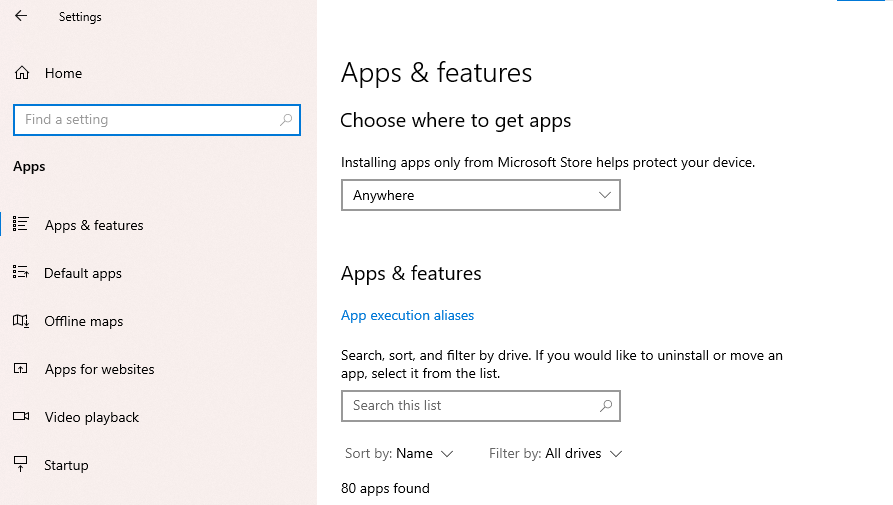
Task: Click the back arrow in Settings header
Action: point(21,16)
